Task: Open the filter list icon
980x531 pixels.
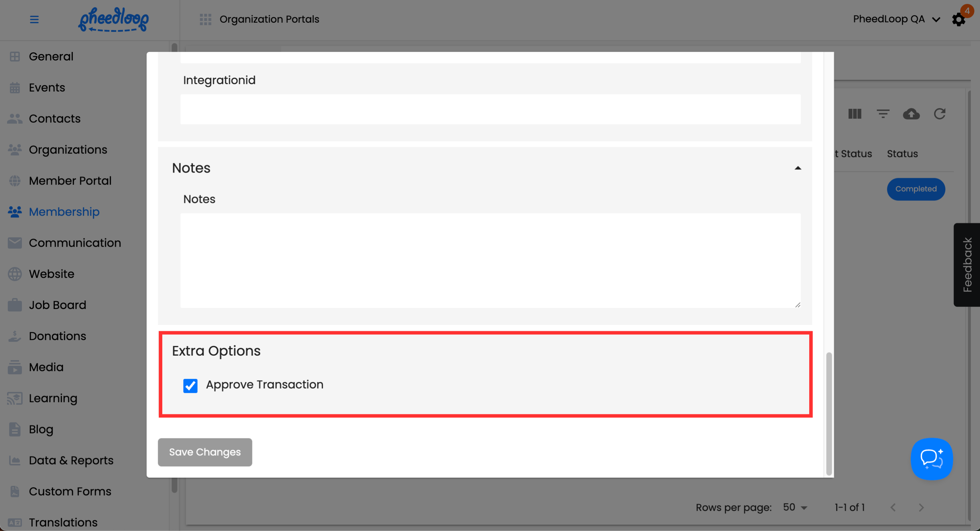Action: 883,114
